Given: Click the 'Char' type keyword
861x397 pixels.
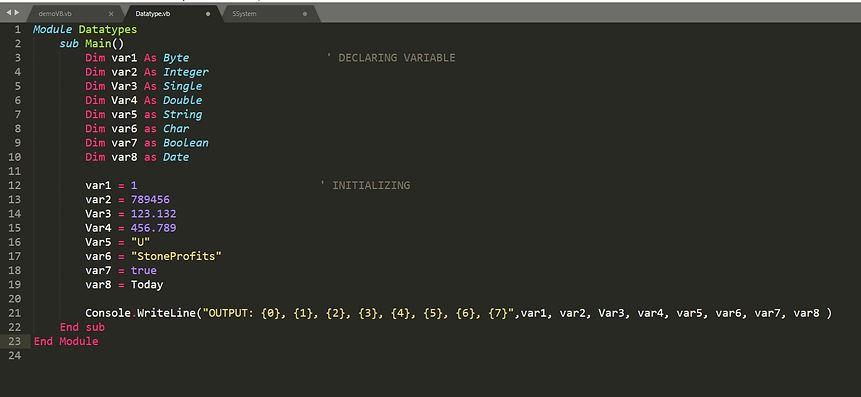Looking at the screenshot, I should point(176,128).
